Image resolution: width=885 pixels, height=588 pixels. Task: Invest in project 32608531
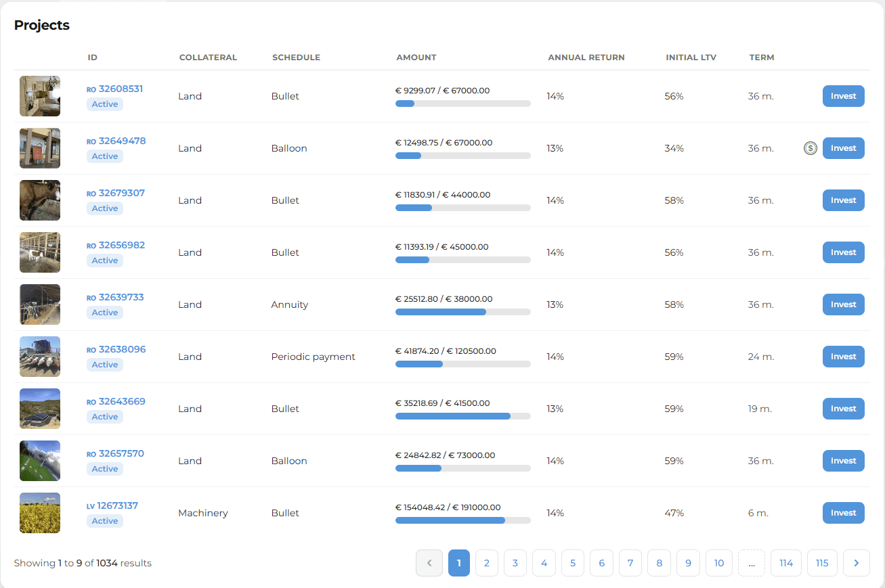(844, 96)
